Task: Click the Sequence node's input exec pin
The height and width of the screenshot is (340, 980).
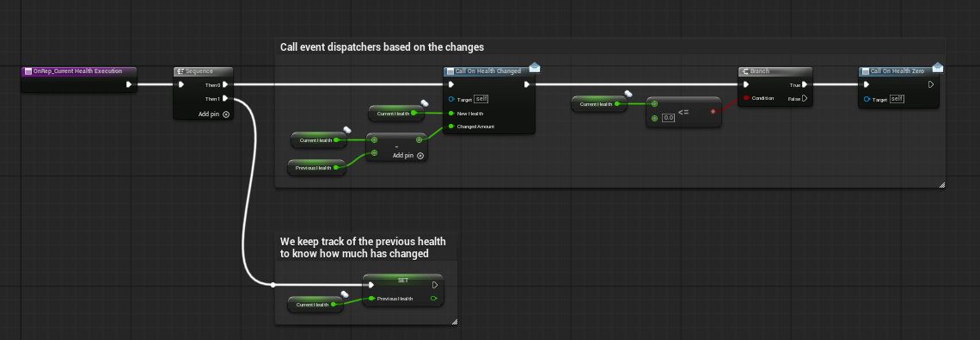Action: [181, 84]
